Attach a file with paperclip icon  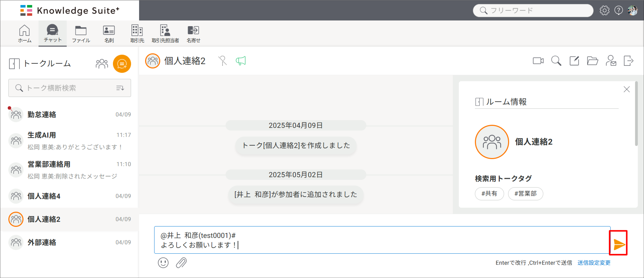click(181, 263)
